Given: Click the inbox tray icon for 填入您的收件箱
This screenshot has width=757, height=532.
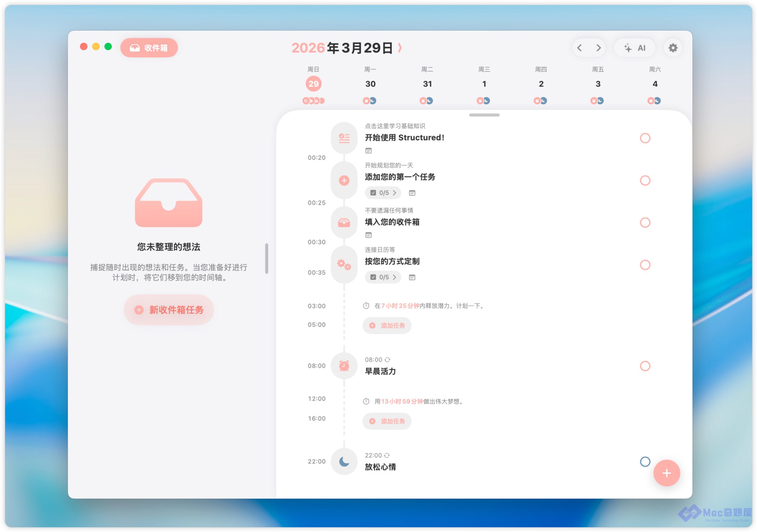Looking at the screenshot, I should point(344,223).
